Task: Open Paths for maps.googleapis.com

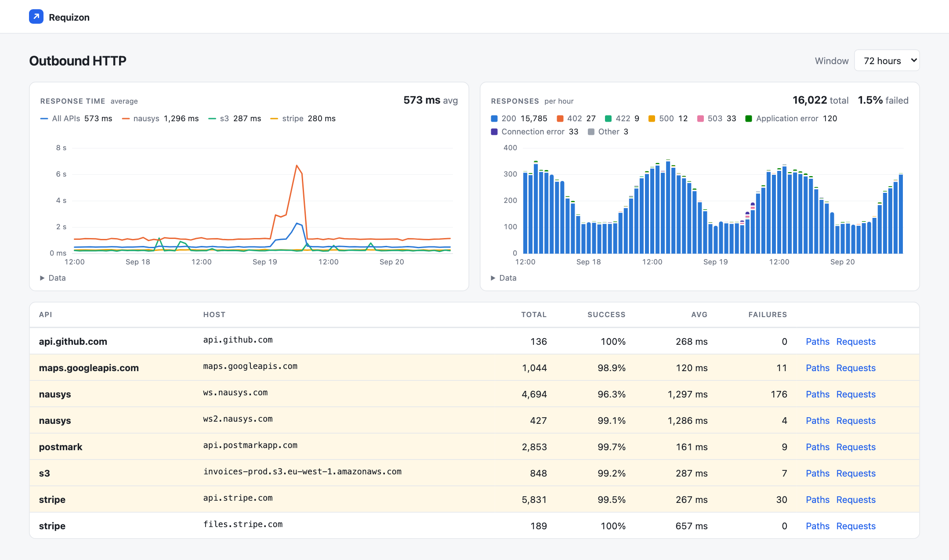Action: click(818, 368)
